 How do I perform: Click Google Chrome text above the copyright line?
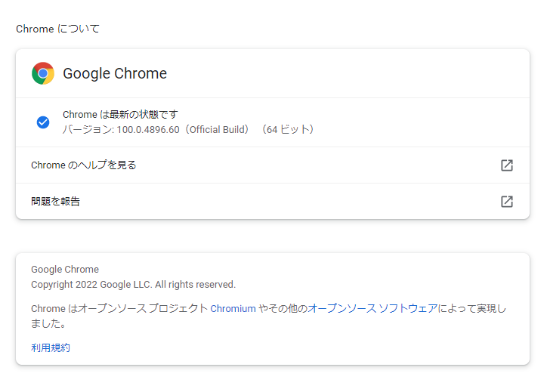65,270
